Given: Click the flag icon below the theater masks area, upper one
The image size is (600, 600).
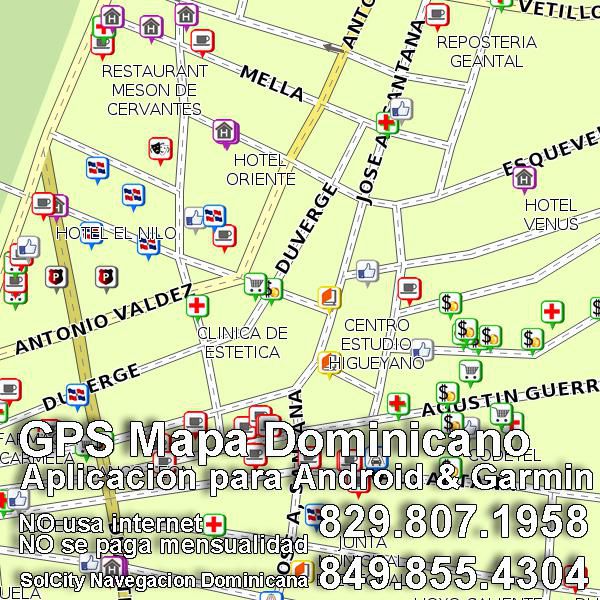Looking at the screenshot, I should [x=97, y=168].
